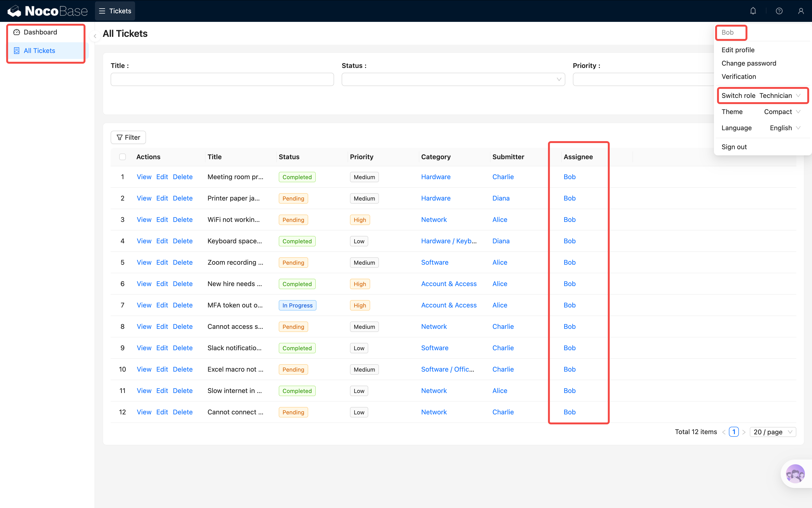Expand the Status filter dropdown
Image resolution: width=812 pixels, height=508 pixels.
pyautogui.click(x=453, y=80)
